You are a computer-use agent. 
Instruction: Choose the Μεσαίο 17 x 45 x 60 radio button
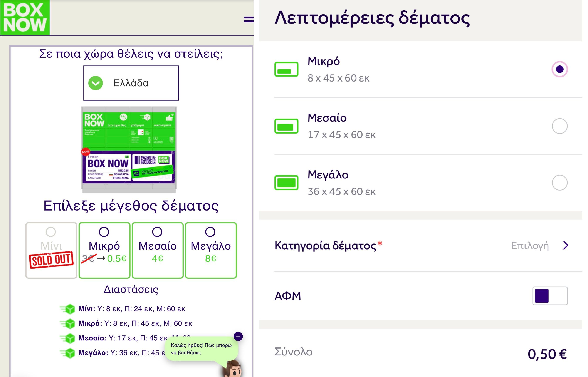559,126
